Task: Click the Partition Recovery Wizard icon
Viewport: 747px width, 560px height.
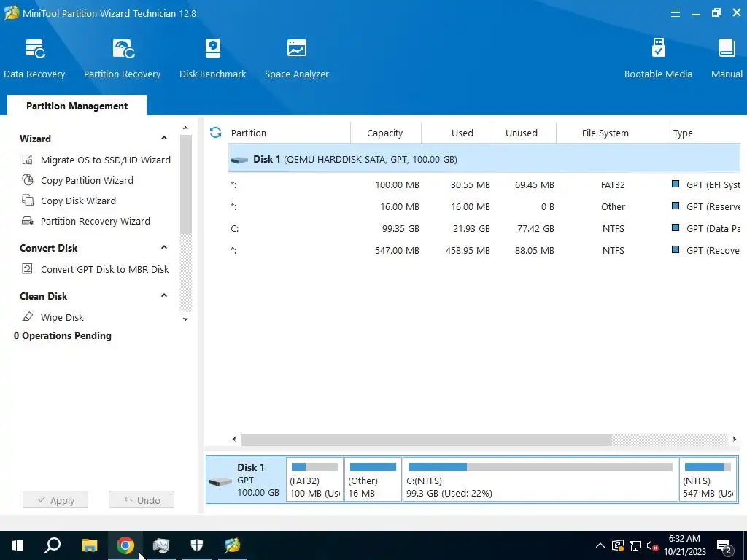Action: 28,221
